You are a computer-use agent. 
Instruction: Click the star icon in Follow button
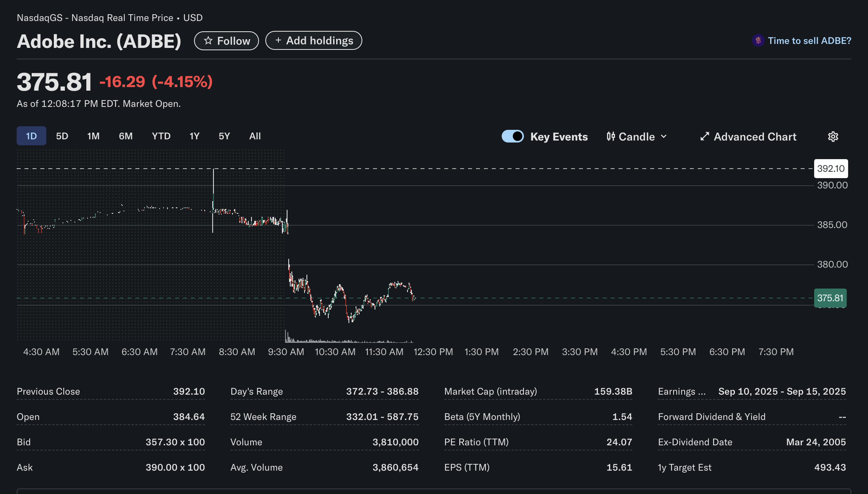coord(208,41)
